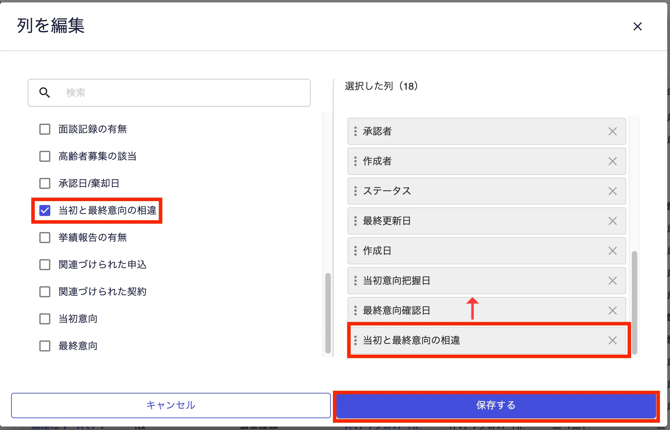Remove the 当初意向把握日 column with X icon
The height and width of the screenshot is (430, 670).
click(x=612, y=281)
